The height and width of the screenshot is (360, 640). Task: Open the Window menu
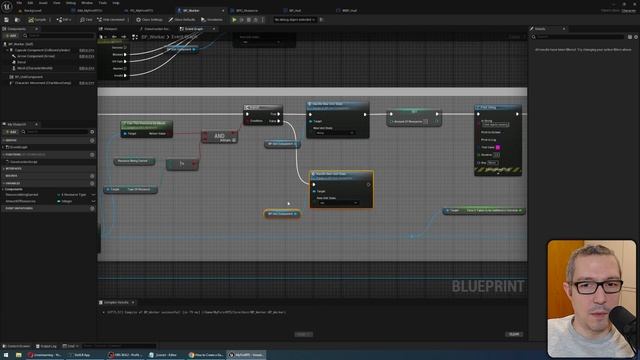[x=87, y=3]
